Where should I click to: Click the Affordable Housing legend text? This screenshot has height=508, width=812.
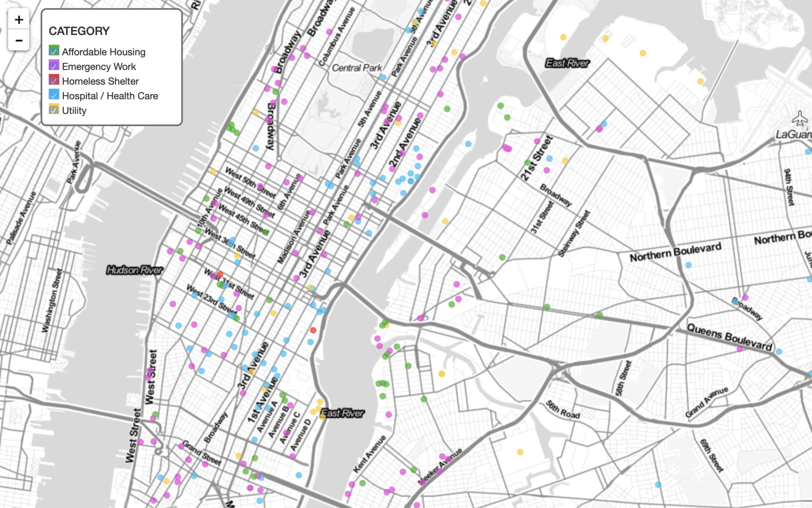click(104, 52)
